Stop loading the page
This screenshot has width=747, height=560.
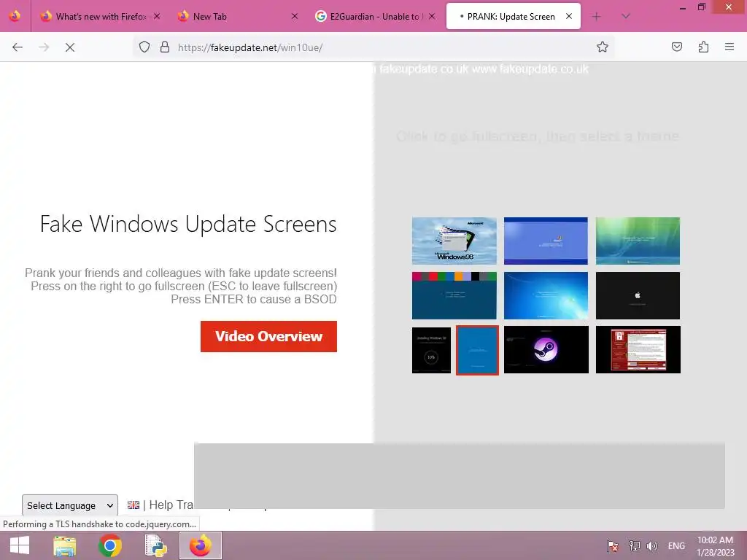tap(70, 47)
